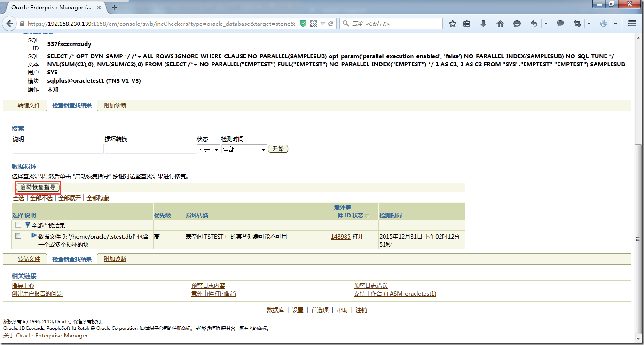Image resolution: width=644 pixels, height=345 pixels.
Task: Click the 开始 search button
Action: (x=278, y=149)
